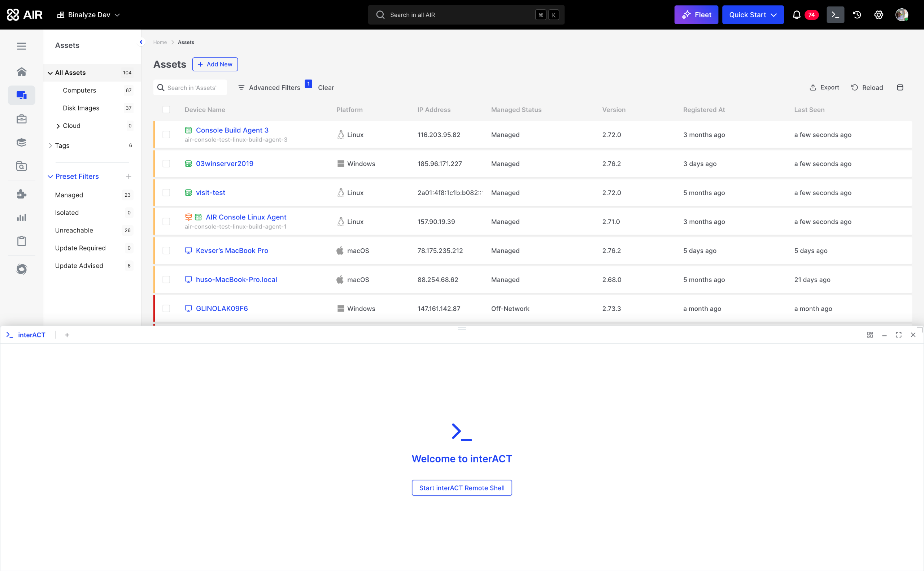Click the Home icon in sidebar

[22, 72]
